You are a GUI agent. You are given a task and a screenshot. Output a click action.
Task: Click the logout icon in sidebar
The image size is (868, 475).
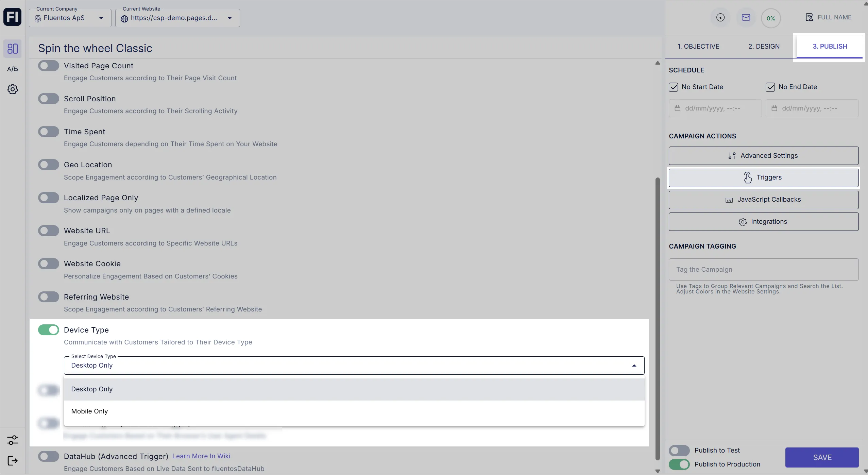point(13,461)
